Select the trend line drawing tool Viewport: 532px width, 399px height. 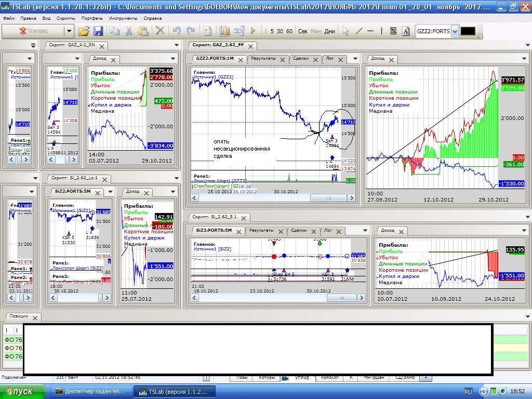coord(358,31)
